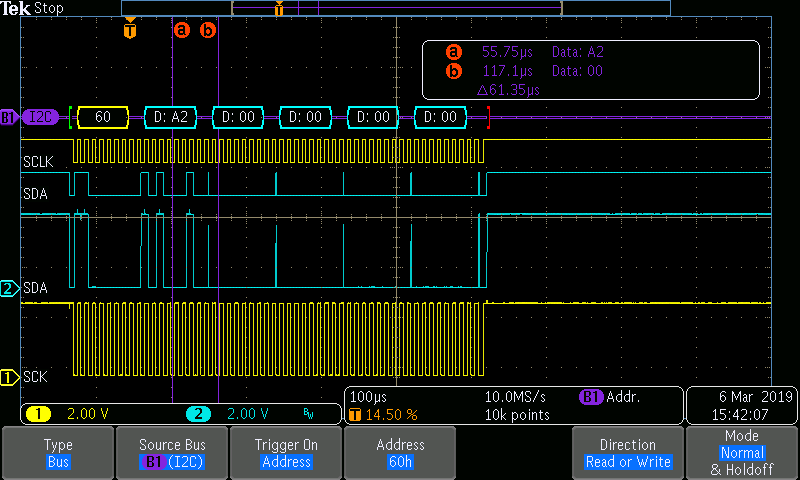The width and height of the screenshot is (800, 480).
Task: Click the channel 1 SCK ground marker
Action: tap(10, 377)
